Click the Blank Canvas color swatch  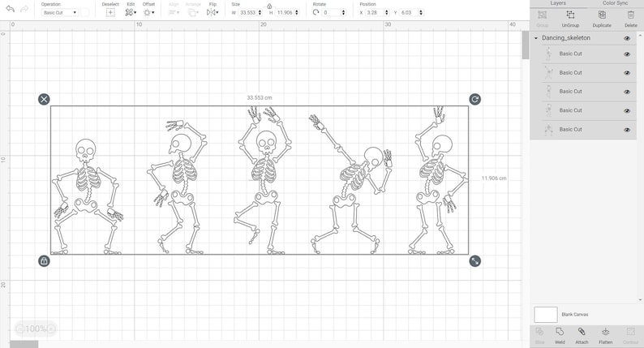point(545,314)
